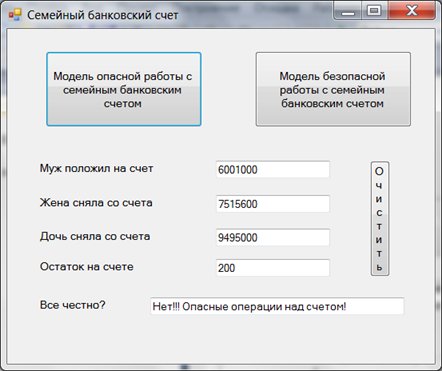Click the 'Все честно?' result field
Viewport: 442px width, 371px height.
[277, 306]
